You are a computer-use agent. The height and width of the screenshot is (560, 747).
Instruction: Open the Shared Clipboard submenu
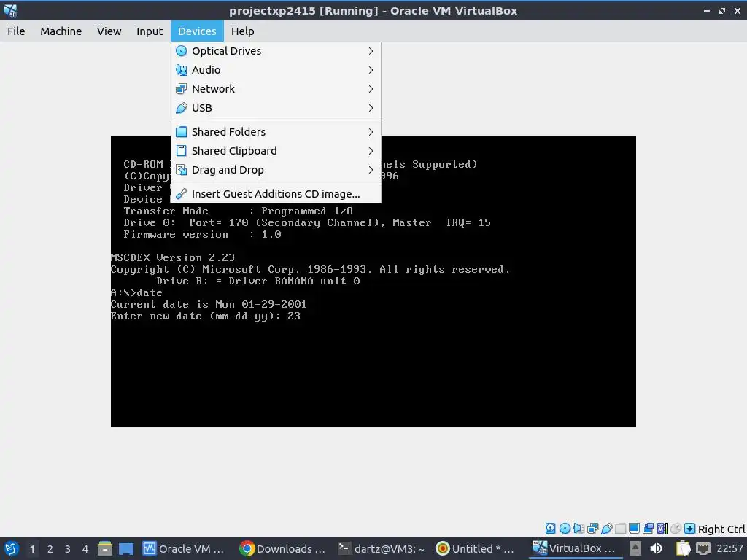(x=276, y=151)
